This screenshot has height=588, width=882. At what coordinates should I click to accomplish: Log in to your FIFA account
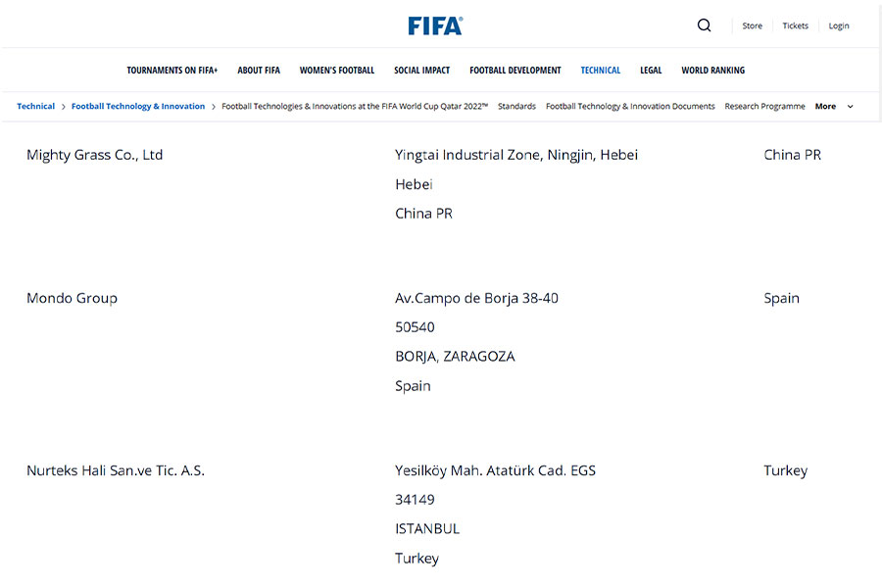[x=839, y=25]
